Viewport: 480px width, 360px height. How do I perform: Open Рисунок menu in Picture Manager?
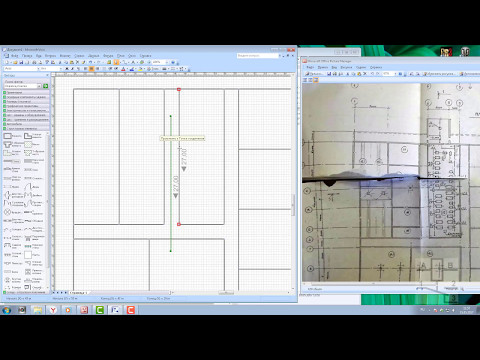[346, 67]
